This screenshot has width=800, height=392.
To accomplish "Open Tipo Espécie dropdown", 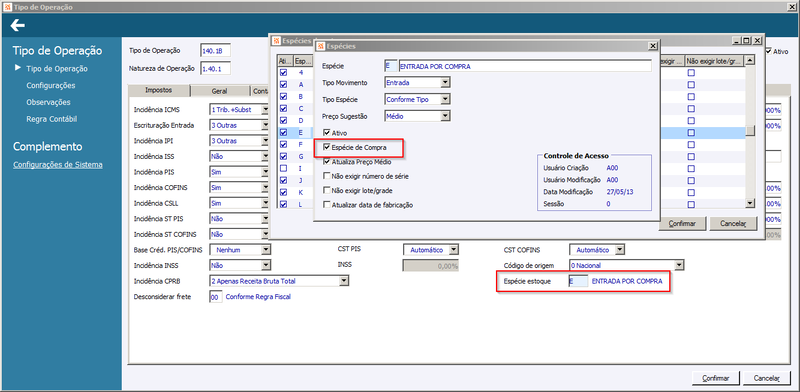I will point(445,99).
